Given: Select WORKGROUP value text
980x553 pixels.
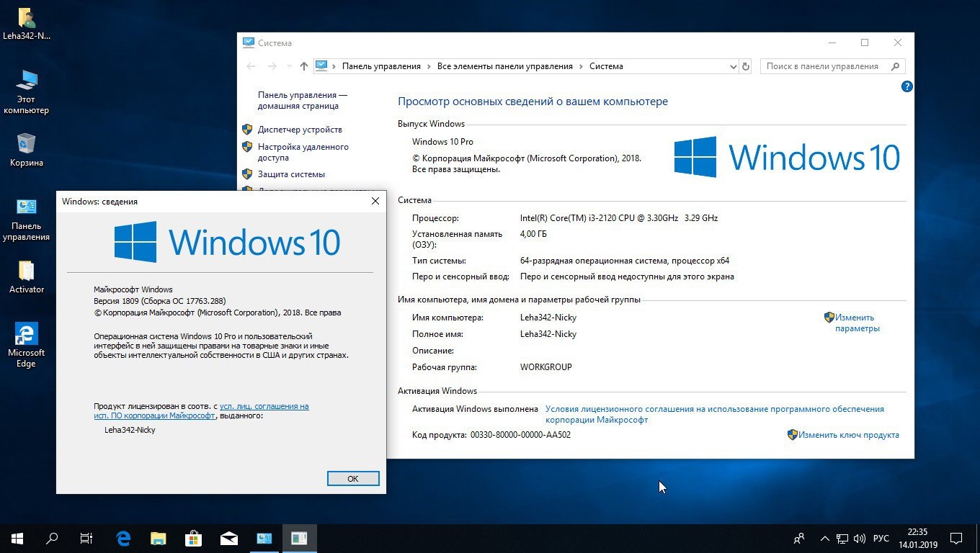Looking at the screenshot, I should coord(546,367).
